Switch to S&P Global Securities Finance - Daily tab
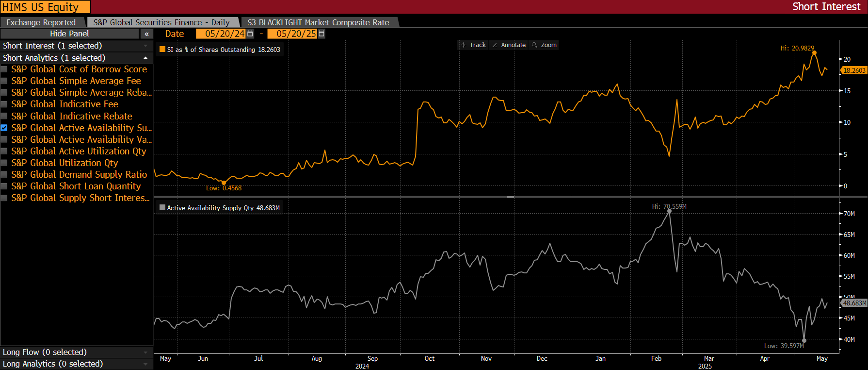868x370 pixels. (161, 22)
